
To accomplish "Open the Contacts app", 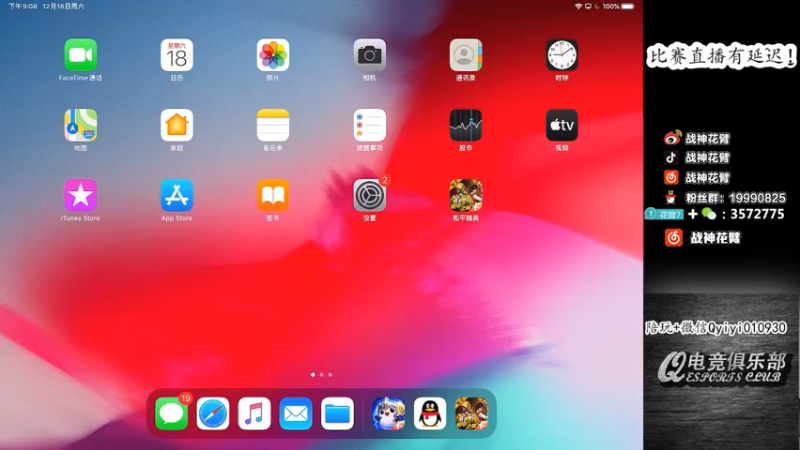I will click(x=465, y=55).
